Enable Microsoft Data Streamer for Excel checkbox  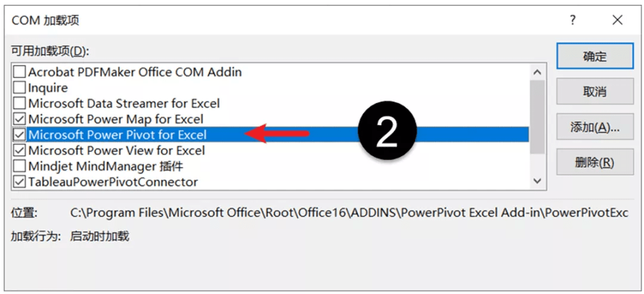(x=20, y=103)
